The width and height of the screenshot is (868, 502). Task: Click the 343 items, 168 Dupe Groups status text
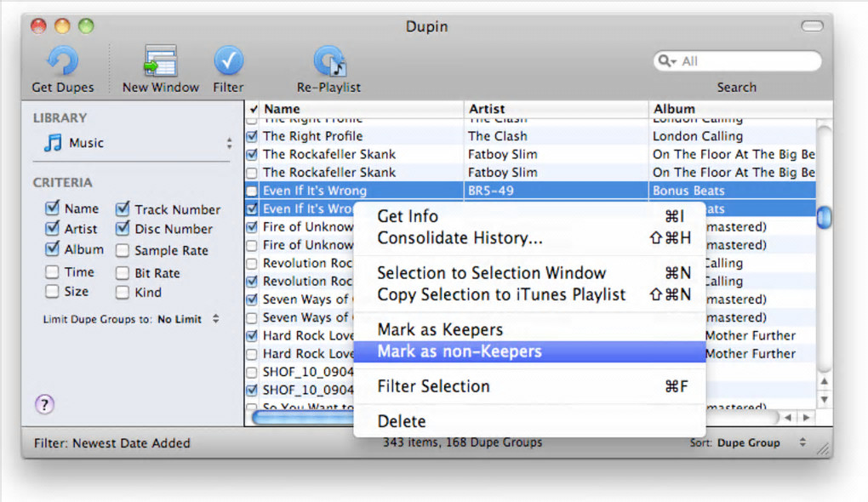[462, 442]
